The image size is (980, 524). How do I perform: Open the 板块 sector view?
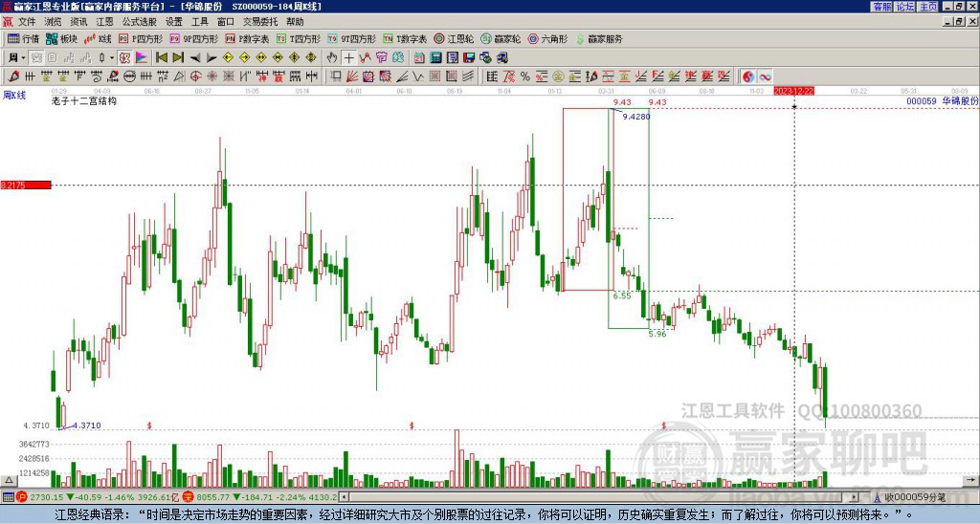[x=62, y=38]
